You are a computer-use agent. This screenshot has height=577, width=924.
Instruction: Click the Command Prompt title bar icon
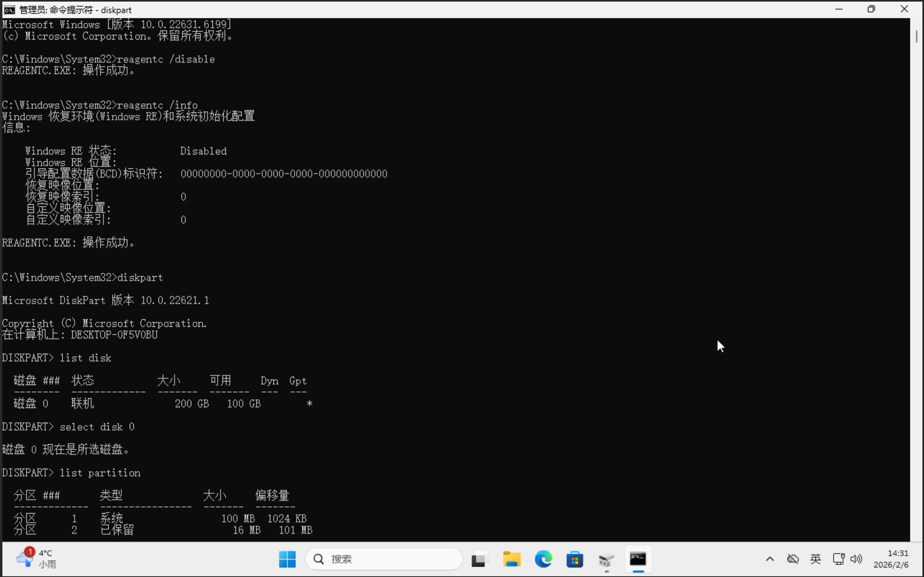9,10
